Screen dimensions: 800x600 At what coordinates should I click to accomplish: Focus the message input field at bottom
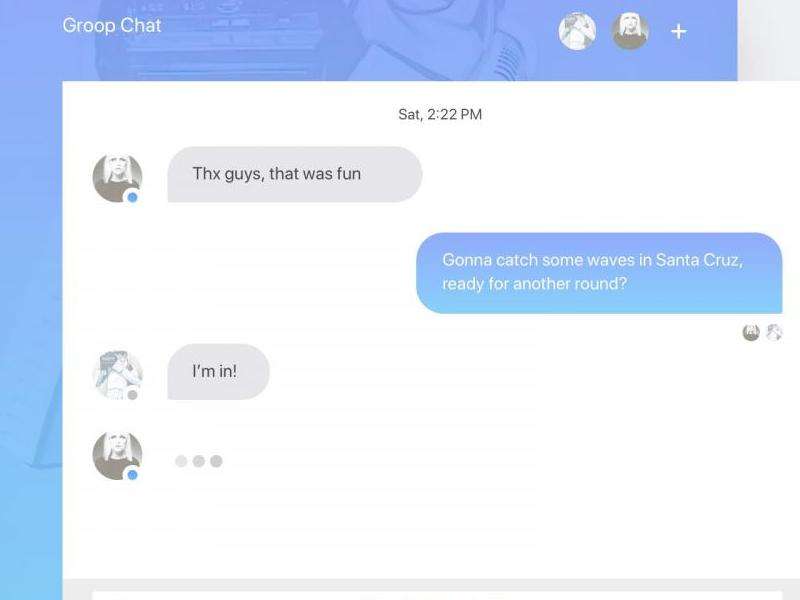(437, 595)
